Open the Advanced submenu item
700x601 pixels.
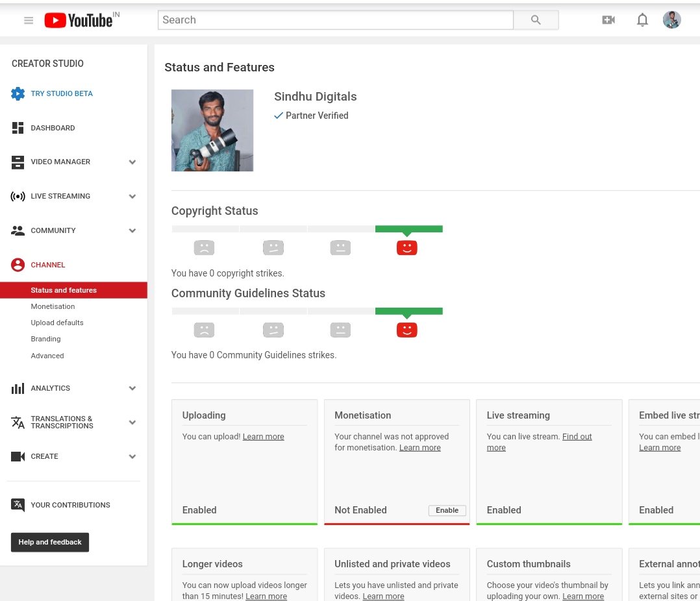[47, 356]
